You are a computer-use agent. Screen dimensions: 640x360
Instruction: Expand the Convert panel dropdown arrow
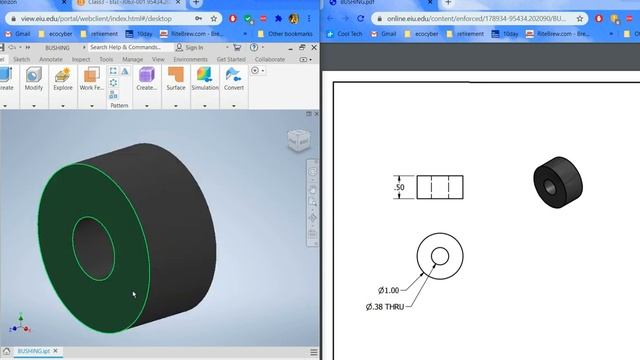click(x=234, y=106)
